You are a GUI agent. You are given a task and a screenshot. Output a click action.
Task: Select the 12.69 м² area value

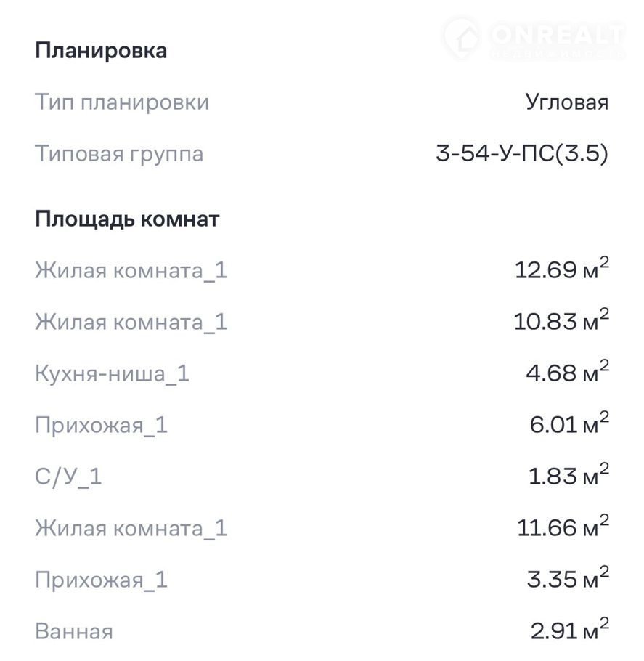(561, 270)
